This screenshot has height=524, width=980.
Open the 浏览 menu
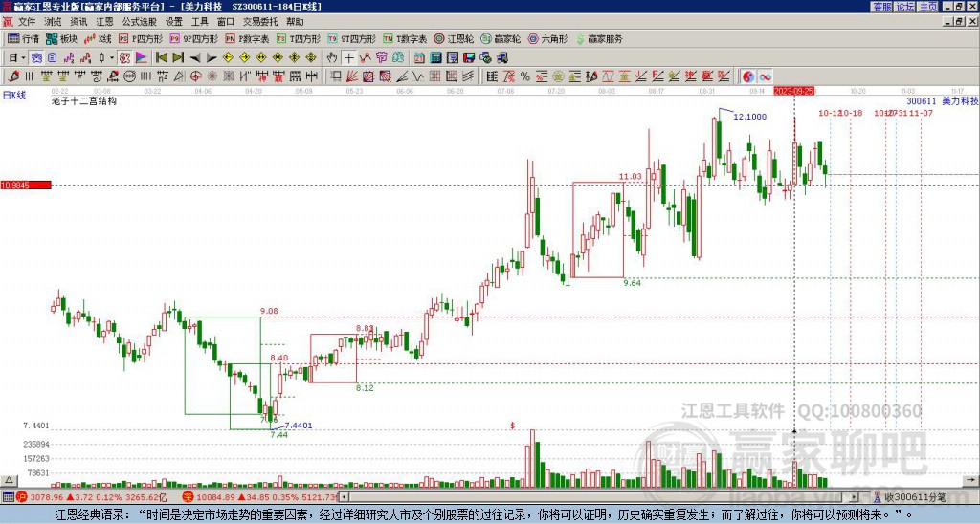(x=53, y=22)
